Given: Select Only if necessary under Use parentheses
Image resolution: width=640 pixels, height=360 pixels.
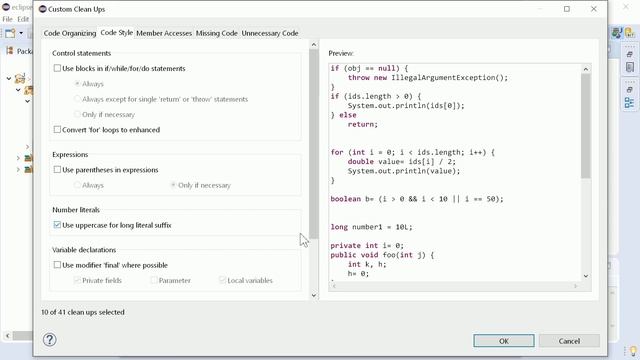Looking at the screenshot, I should [x=173, y=185].
